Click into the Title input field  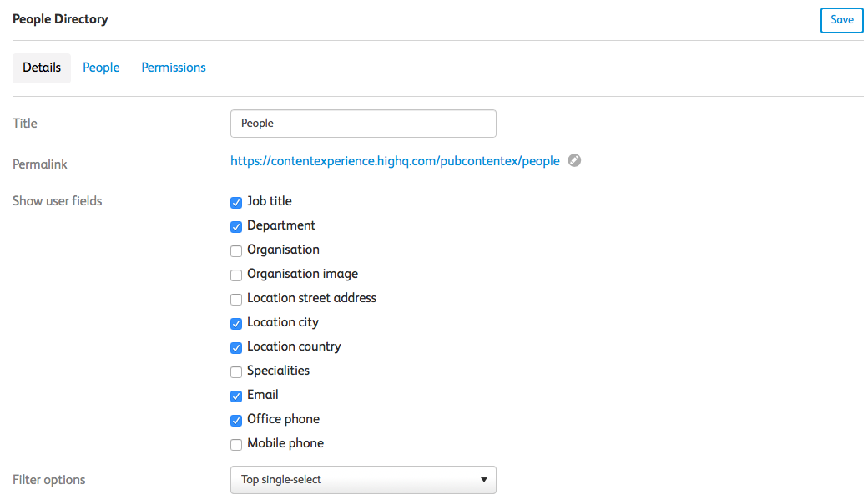(363, 124)
